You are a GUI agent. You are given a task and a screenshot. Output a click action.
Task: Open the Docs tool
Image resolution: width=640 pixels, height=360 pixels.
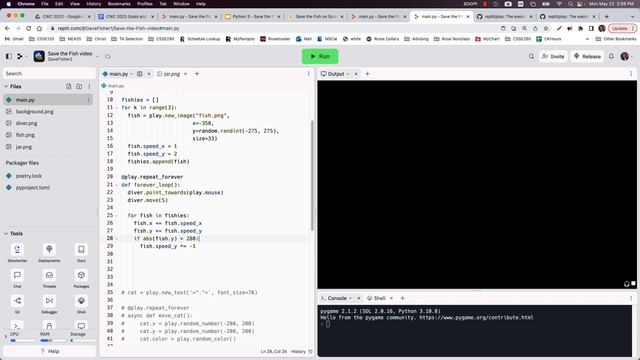pyautogui.click(x=81, y=253)
